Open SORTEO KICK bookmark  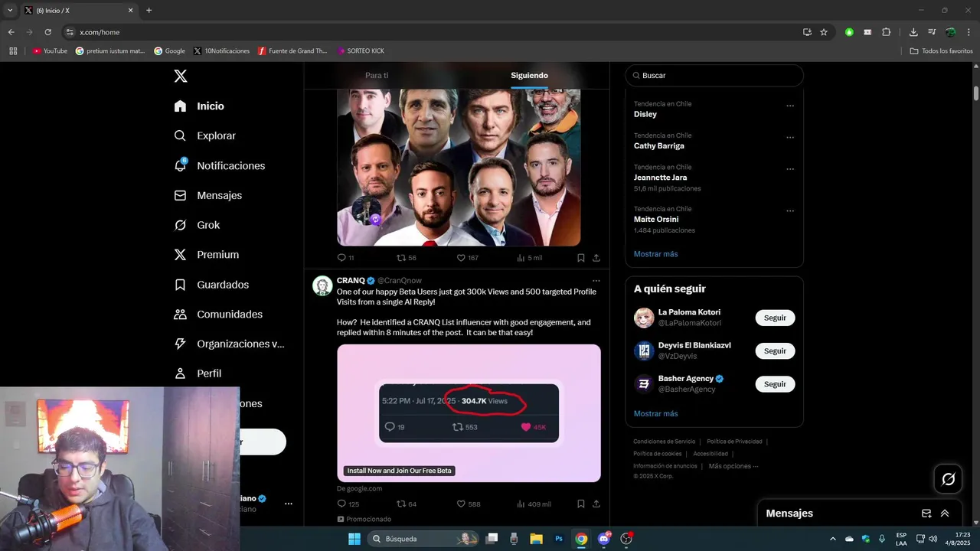tap(361, 51)
